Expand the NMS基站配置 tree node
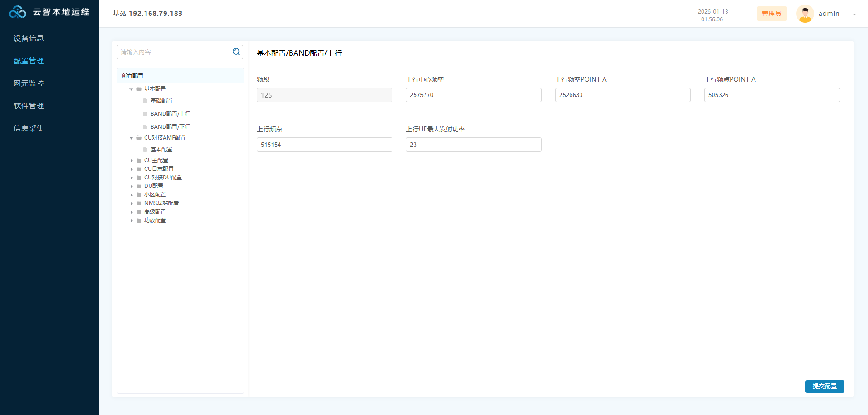Viewport: 868px width, 415px height. [132, 204]
